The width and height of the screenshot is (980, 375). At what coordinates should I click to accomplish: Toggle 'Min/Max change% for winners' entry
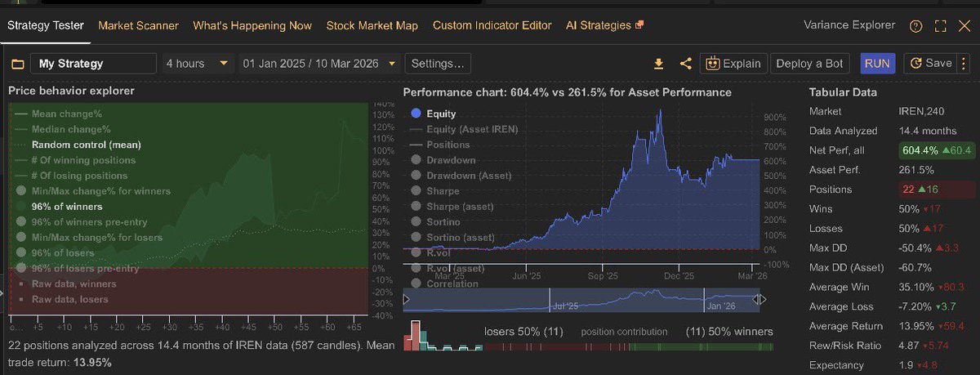pyautogui.click(x=92, y=191)
